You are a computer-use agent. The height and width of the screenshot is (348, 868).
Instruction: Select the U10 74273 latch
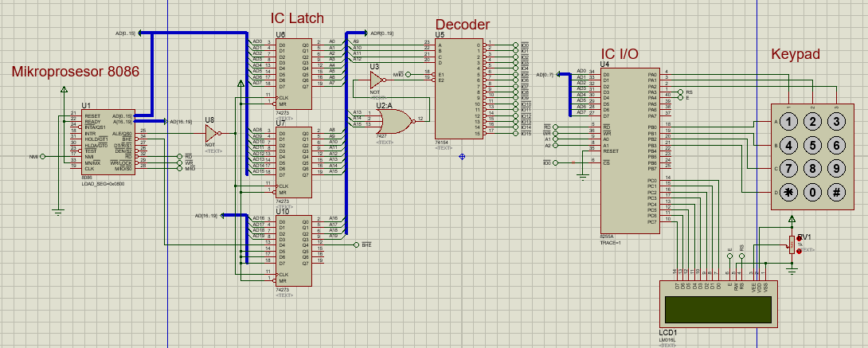pyautogui.click(x=293, y=251)
